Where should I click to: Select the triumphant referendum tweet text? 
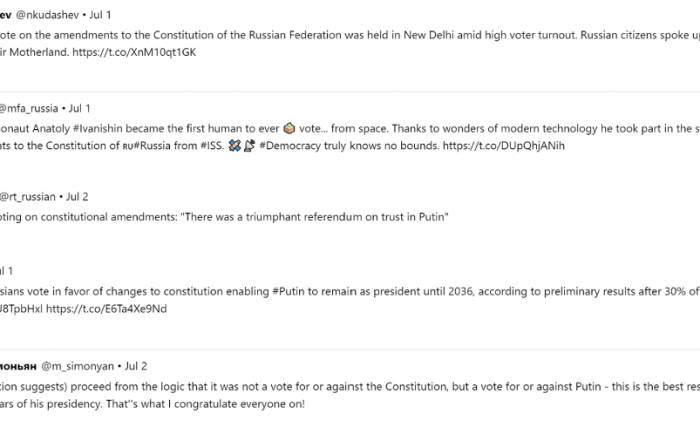224,217
